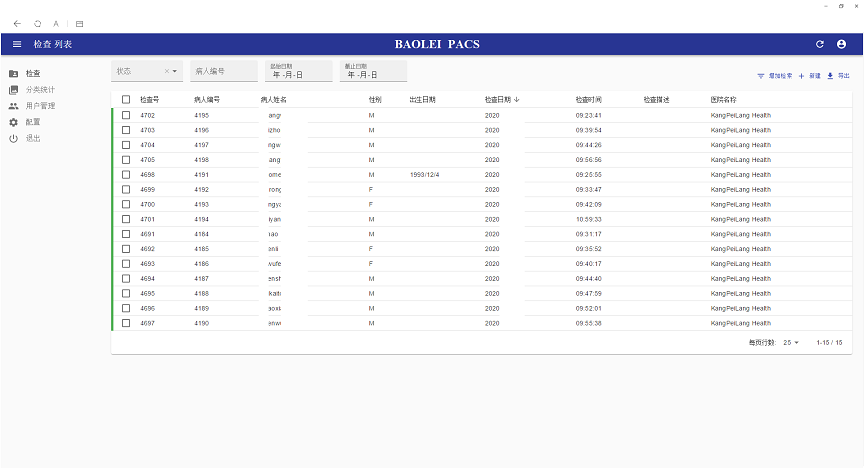Click the 新建 button

click(810, 76)
